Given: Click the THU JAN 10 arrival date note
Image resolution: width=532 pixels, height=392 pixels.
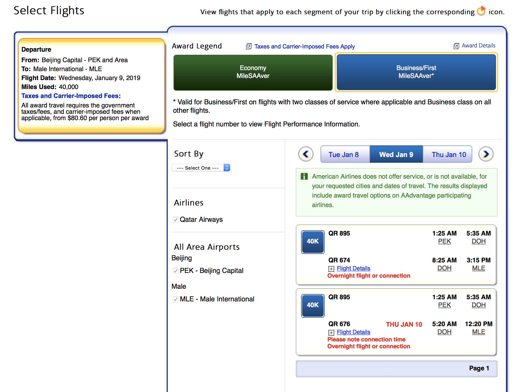Looking at the screenshot, I should [404, 325].
